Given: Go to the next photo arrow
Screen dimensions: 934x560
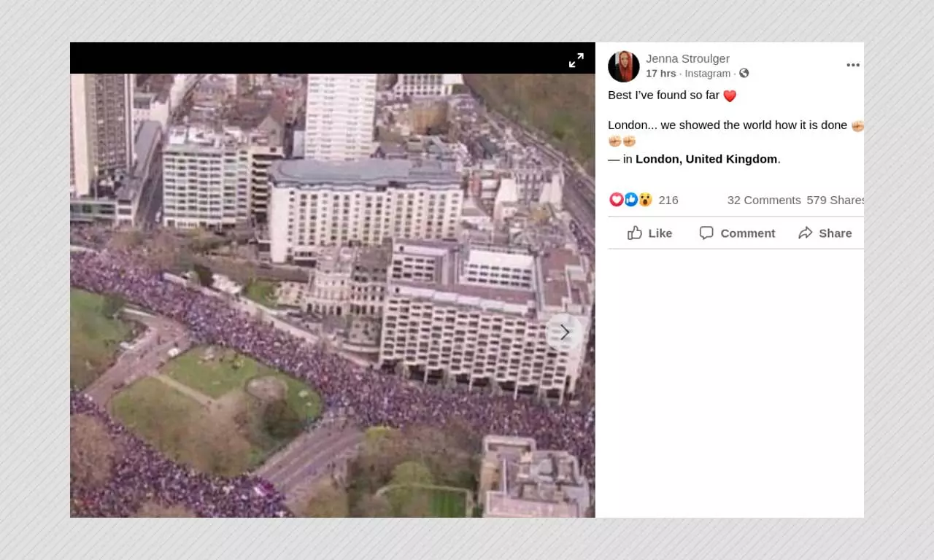Looking at the screenshot, I should (x=564, y=332).
